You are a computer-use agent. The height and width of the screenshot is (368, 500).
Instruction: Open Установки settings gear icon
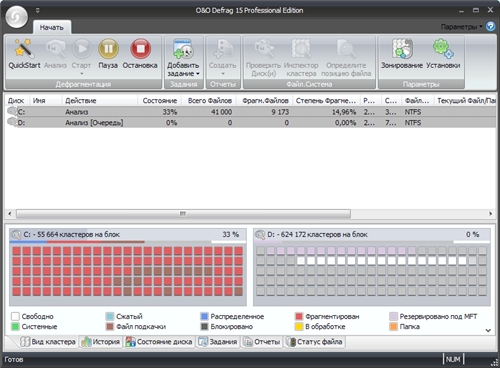click(x=443, y=49)
